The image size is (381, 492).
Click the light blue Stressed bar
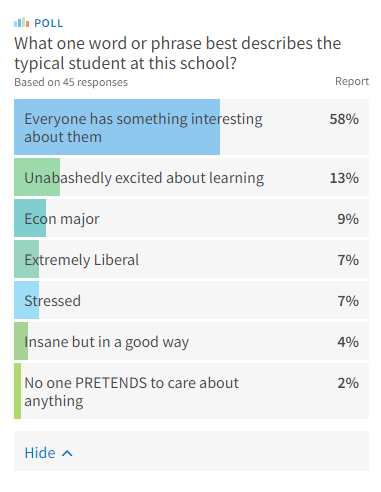pos(26,300)
